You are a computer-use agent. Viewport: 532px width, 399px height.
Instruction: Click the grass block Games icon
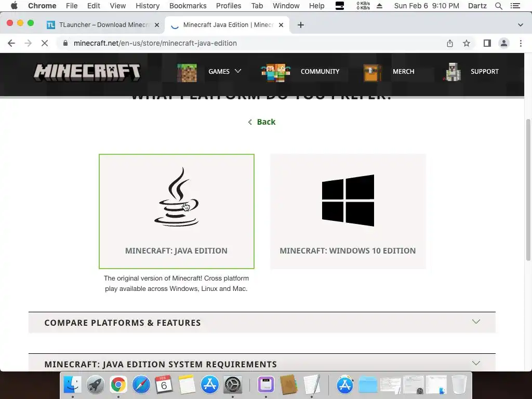[187, 73]
